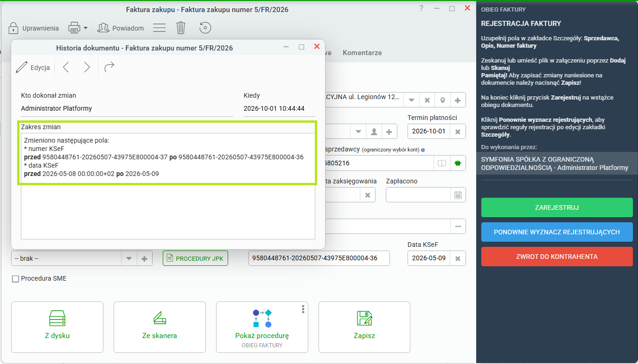Open the Komentarze tab
Viewport: 638px width, 364px height.
[362, 53]
